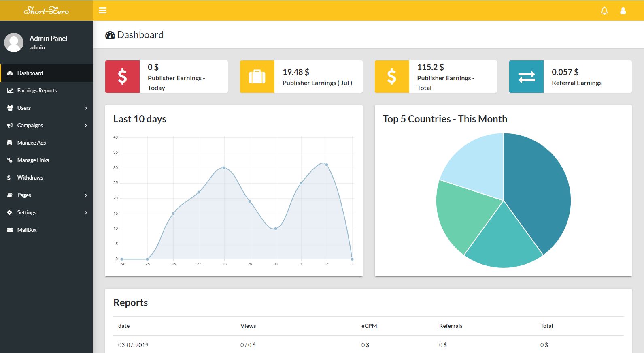The height and width of the screenshot is (353, 644).
Task: Click the Short-Zero logo
Action: (46, 11)
